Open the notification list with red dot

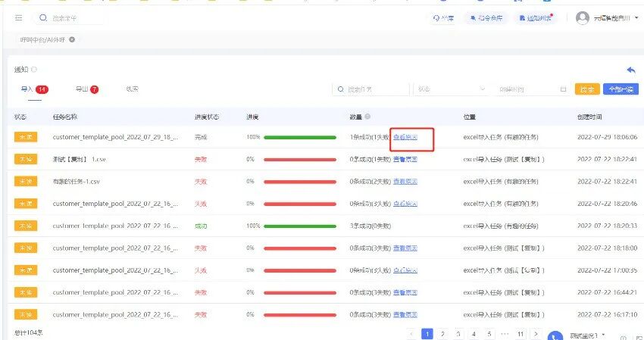pyautogui.click(x=536, y=18)
